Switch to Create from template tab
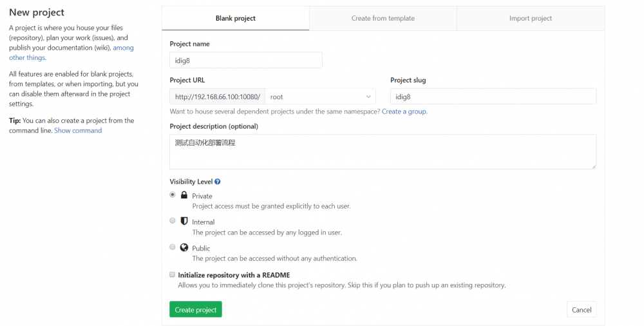 (383, 18)
